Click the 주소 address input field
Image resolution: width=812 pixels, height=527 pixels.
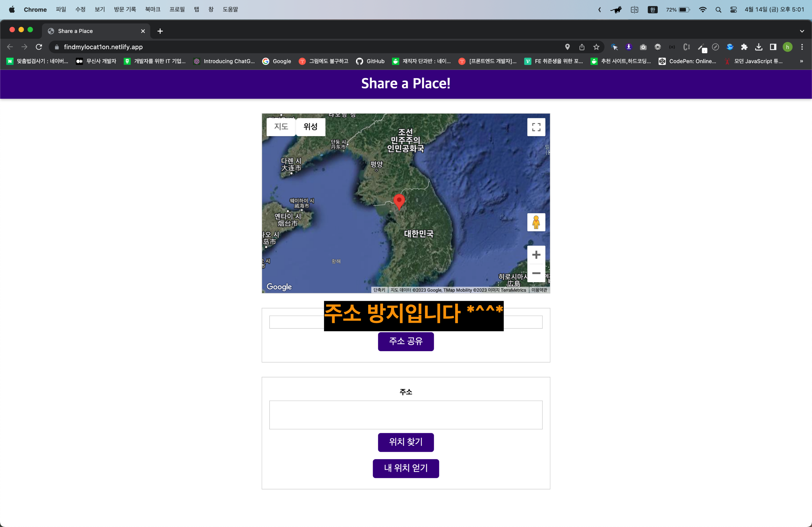tap(406, 414)
